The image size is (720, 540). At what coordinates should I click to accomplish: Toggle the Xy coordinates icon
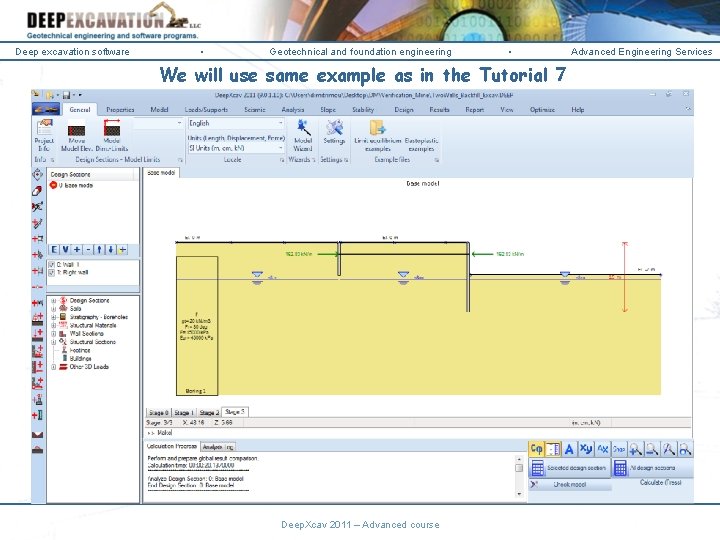point(586,449)
